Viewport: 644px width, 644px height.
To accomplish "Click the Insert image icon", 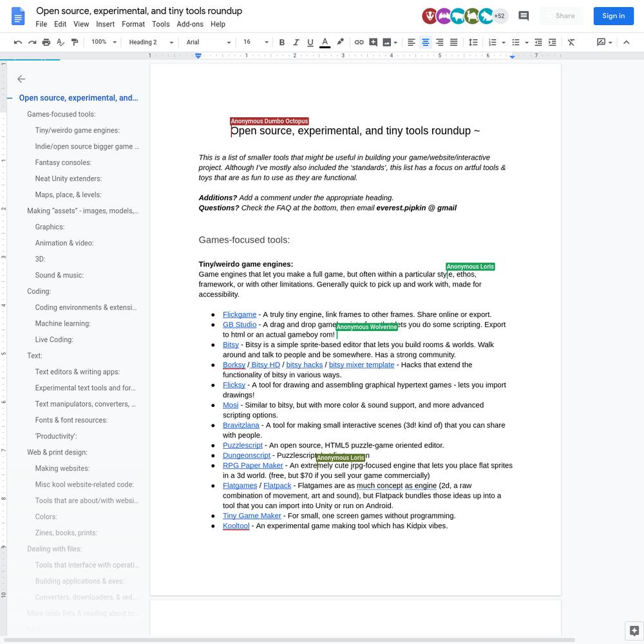I will point(386,43).
